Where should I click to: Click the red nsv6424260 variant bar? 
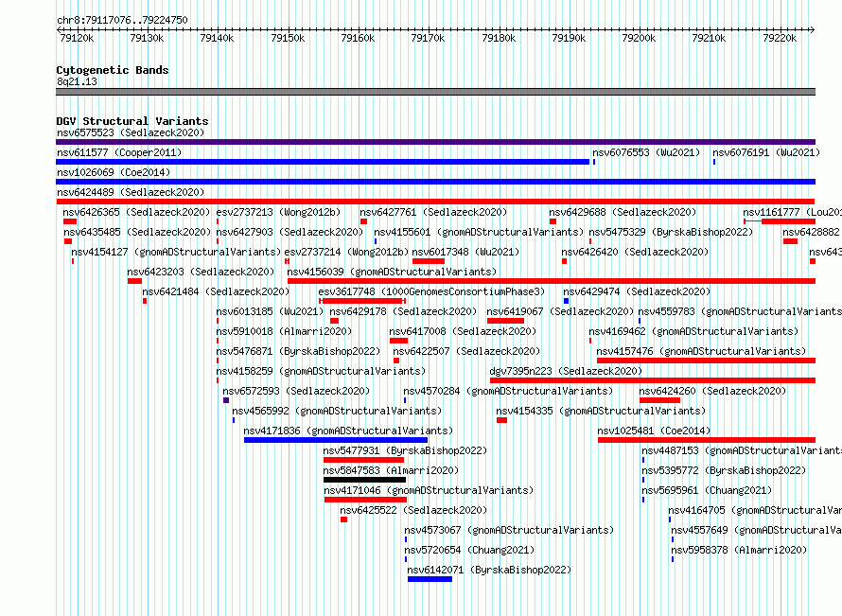click(660, 400)
